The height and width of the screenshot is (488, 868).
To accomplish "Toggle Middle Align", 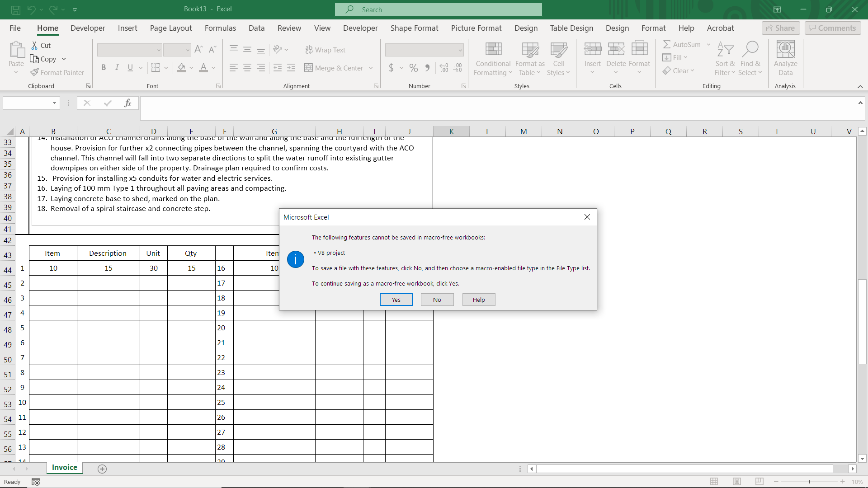I will pyautogui.click(x=247, y=50).
